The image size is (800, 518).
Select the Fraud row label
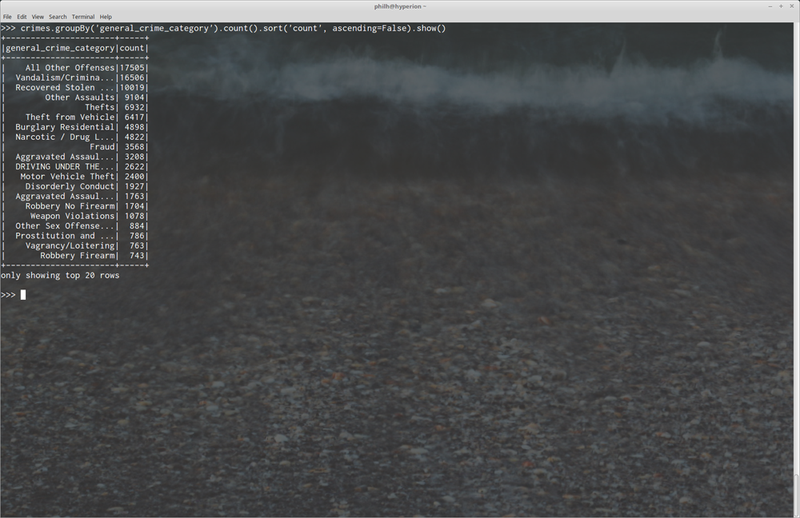pyautogui.click(x=103, y=147)
